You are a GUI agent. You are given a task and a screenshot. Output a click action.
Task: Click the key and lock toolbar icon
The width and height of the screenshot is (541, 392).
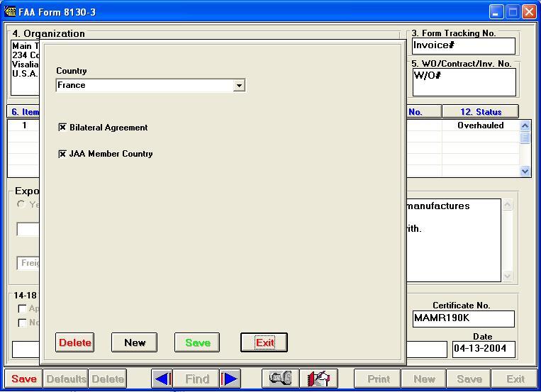280,379
